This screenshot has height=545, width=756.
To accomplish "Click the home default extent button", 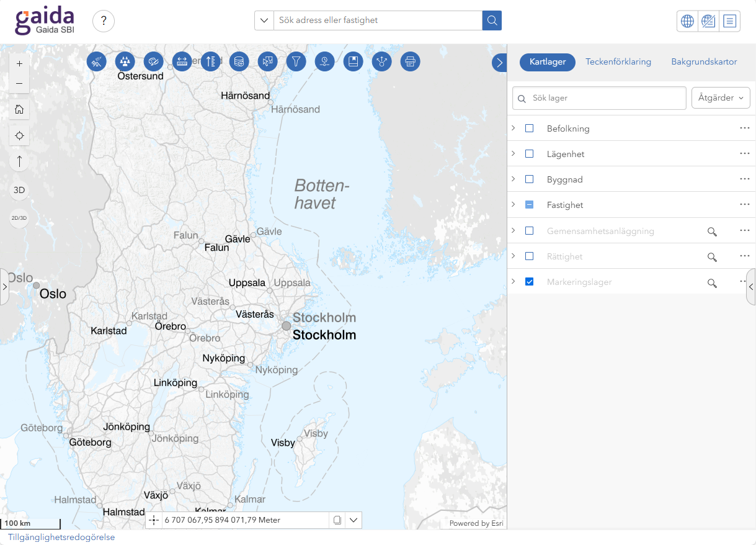I will (19, 109).
